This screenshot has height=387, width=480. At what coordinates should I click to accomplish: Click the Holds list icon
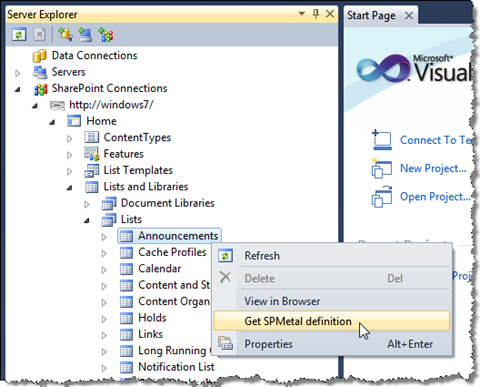pos(126,318)
